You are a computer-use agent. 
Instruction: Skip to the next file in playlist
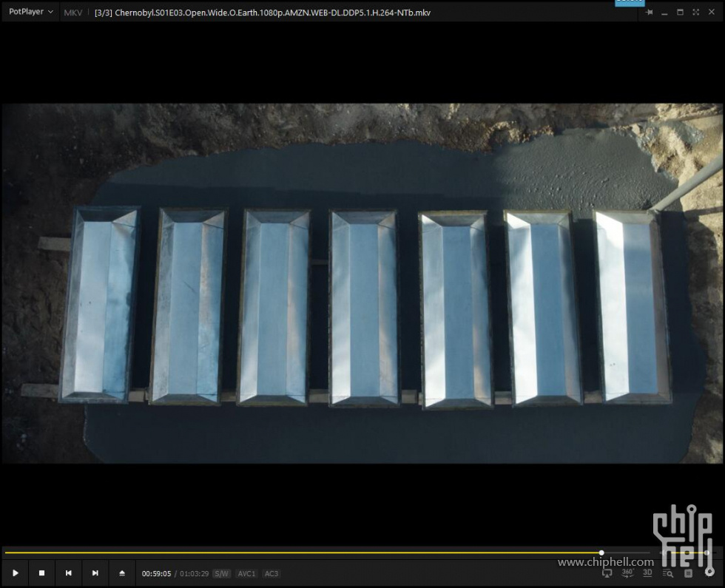[95, 573]
